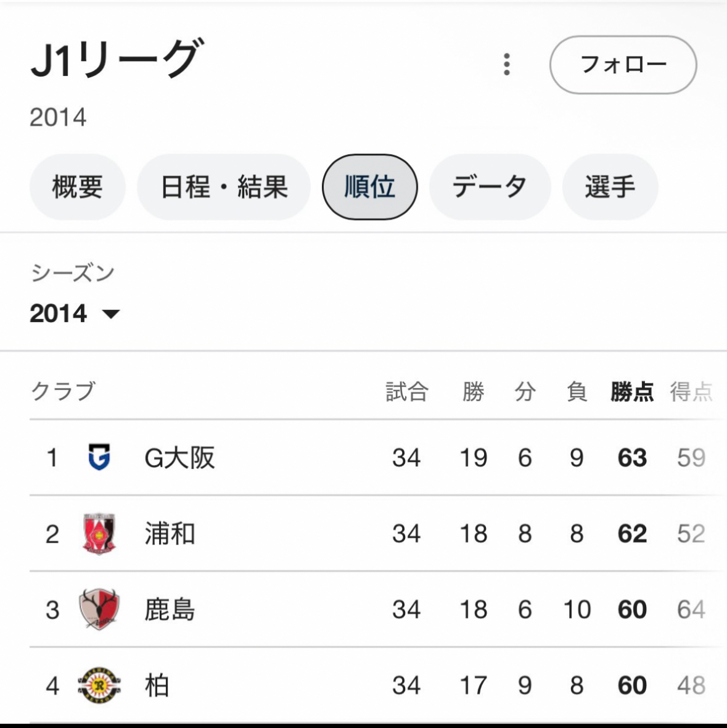Switch to the 概要 tab

pos(78,187)
